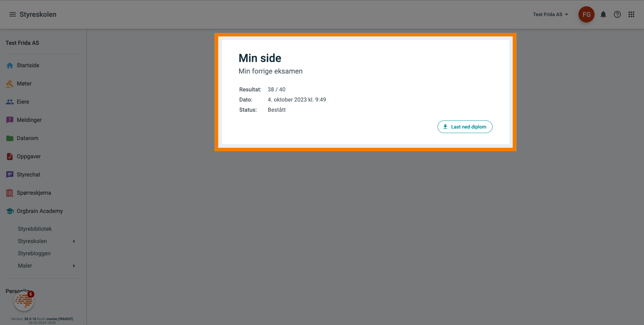Click the Styreskolen header title
This screenshot has height=325, width=644.
(x=38, y=14)
